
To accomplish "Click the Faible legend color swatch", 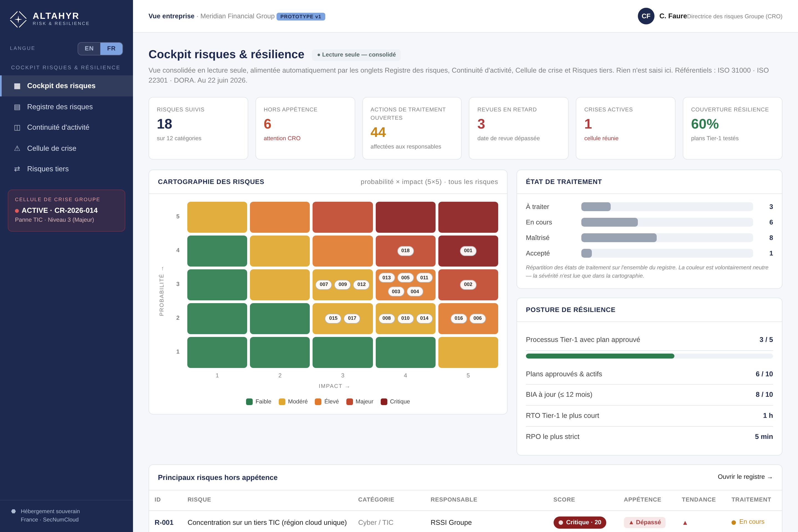I will point(249,402).
